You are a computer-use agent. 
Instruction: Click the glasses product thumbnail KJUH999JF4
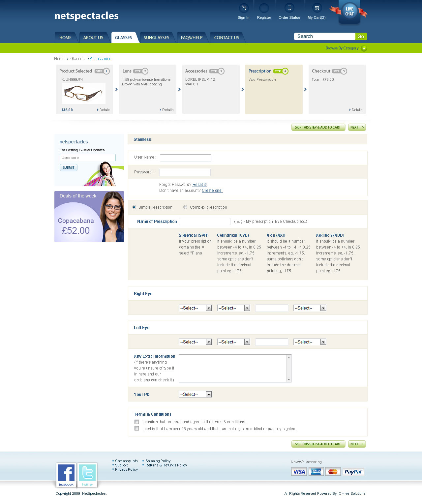[83, 93]
